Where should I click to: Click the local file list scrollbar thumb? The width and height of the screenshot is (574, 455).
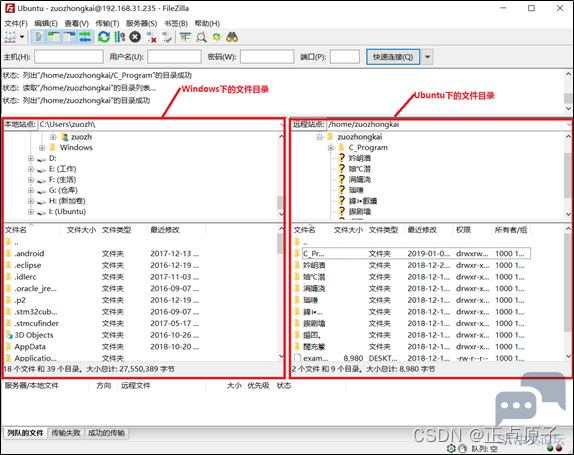click(x=280, y=244)
